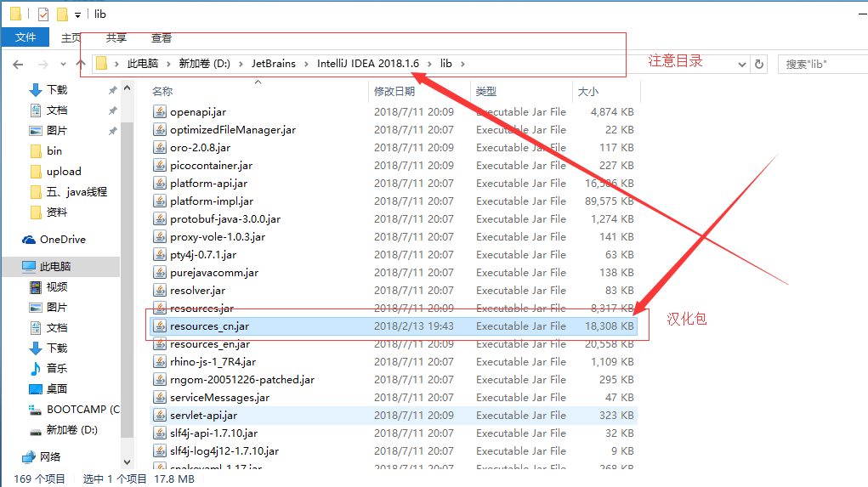Open the customize quick access toolbar dropdown

click(x=77, y=15)
